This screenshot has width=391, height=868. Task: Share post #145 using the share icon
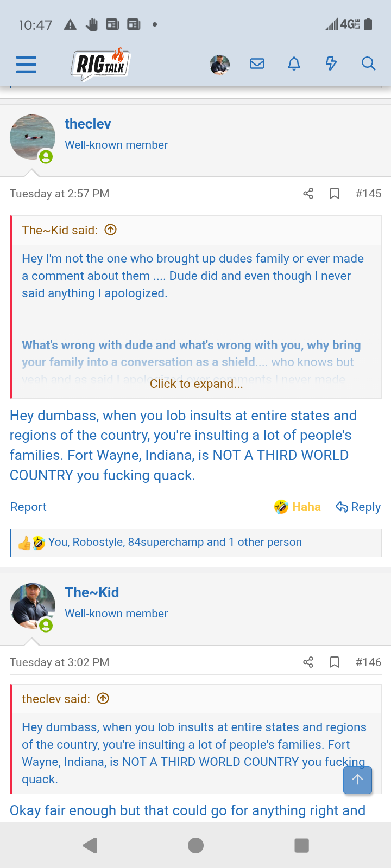(x=308, y=193)
